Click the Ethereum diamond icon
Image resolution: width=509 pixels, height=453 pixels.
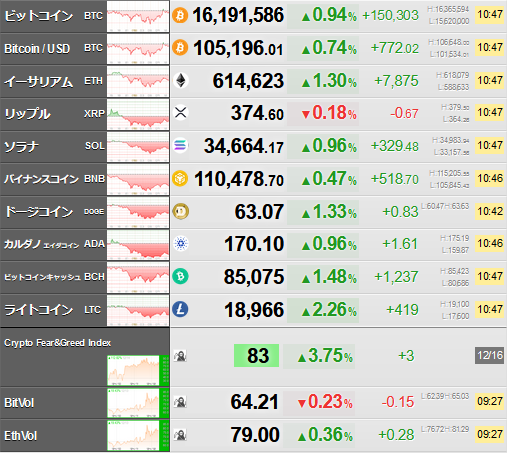click(181, 81)
